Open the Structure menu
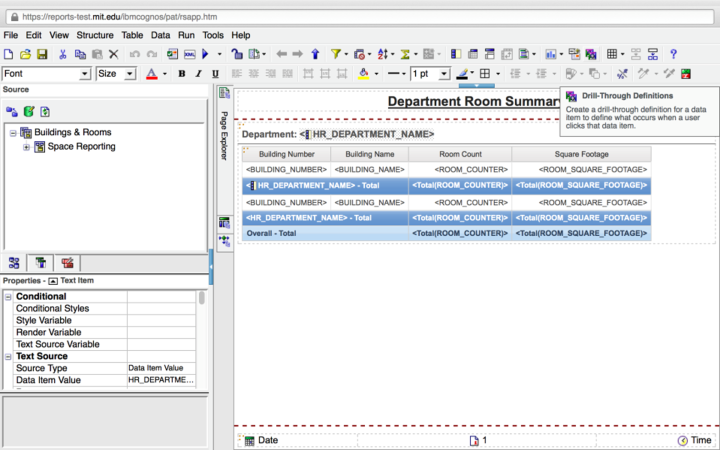 [x=95, y=35]
